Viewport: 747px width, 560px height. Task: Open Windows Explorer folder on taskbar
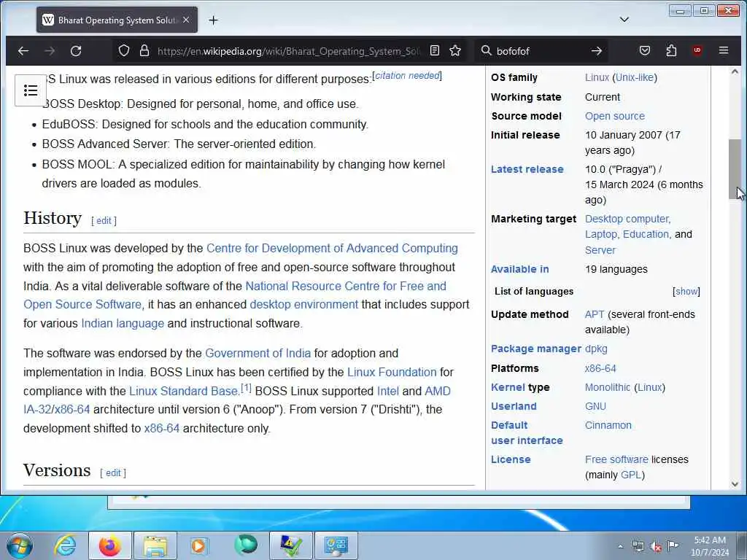click(x=155, y=545)
